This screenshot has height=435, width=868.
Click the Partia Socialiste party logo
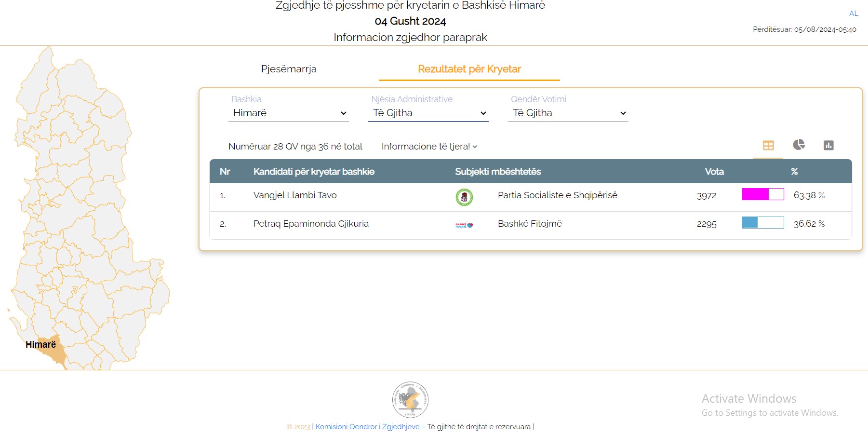point(464,197)
